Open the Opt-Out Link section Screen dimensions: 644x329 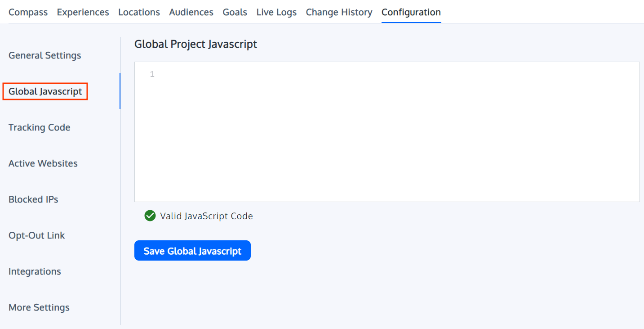tap(36, 235)
